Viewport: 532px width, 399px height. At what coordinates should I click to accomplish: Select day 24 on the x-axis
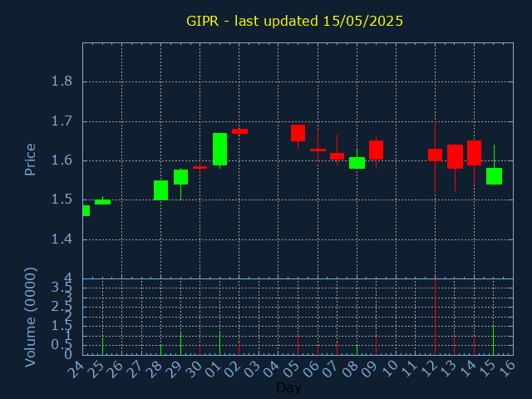[76, 369]
